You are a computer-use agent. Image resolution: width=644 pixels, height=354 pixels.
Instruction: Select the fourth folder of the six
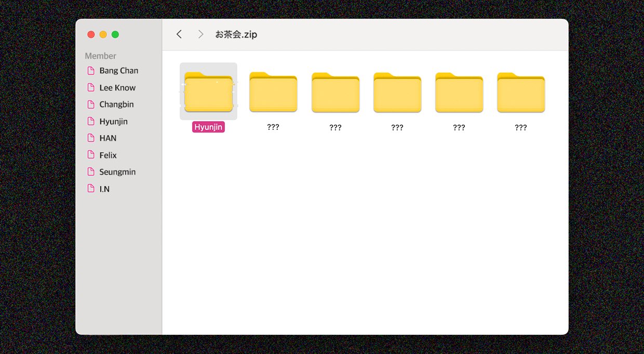(x=397, y=92)
